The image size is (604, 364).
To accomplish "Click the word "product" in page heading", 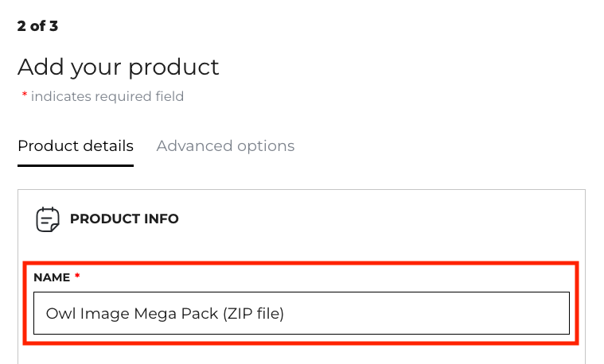I will (x=175, y=68).
